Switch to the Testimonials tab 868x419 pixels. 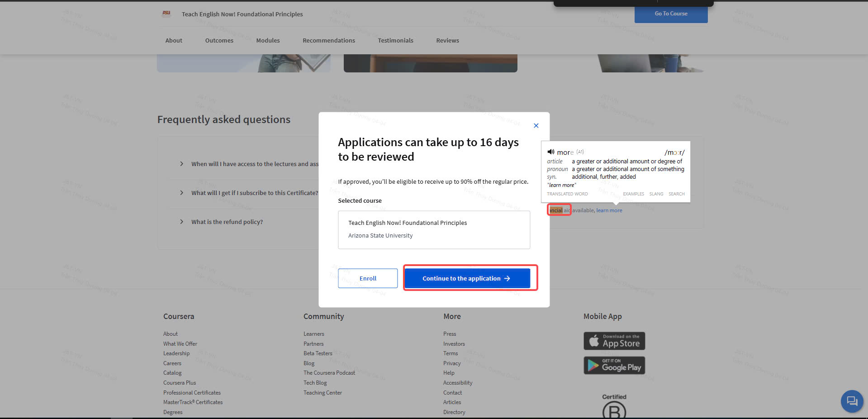click(395, 40)
